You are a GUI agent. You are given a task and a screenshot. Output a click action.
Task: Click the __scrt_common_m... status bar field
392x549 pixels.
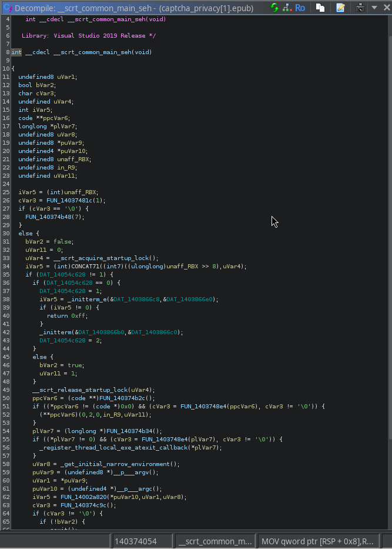[215, 541]
